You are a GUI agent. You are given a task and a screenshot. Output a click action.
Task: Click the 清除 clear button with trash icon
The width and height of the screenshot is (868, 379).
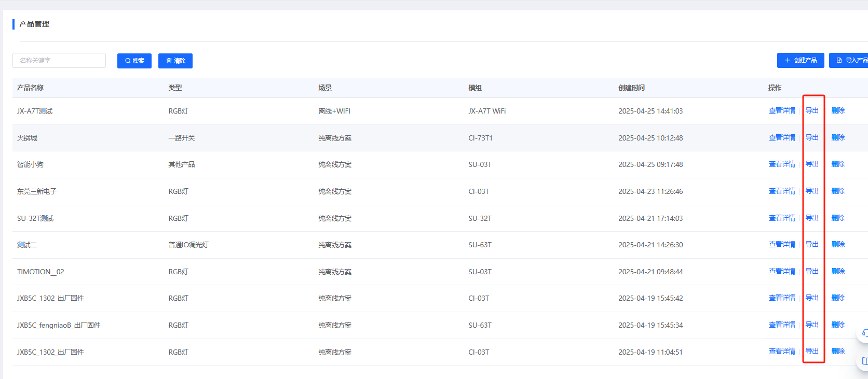click(x=175, y=61)
